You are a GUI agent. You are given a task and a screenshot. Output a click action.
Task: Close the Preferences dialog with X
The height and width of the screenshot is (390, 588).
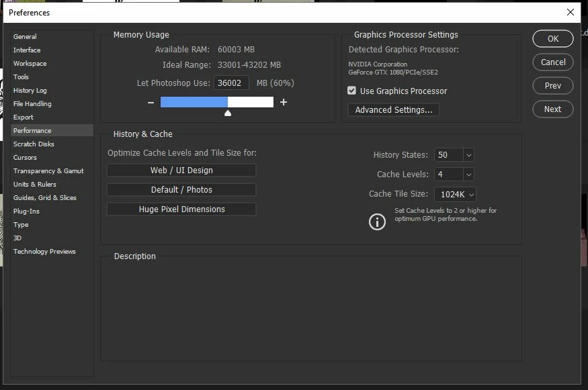click(x=571, y=12)
